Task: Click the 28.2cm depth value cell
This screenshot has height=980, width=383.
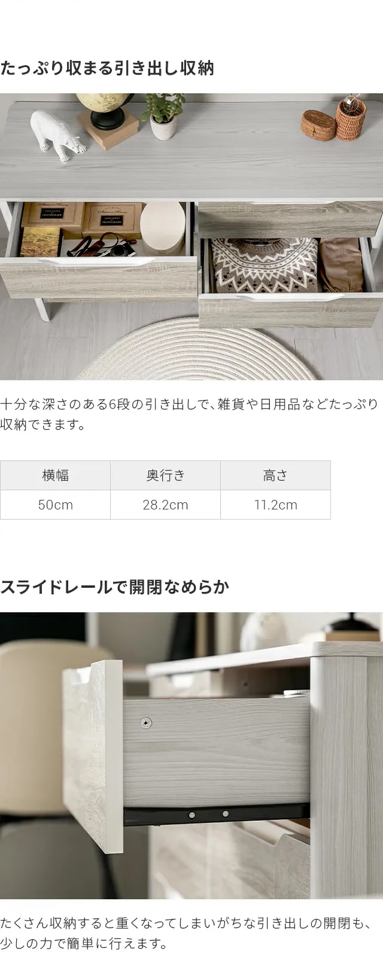Action: 165,505
